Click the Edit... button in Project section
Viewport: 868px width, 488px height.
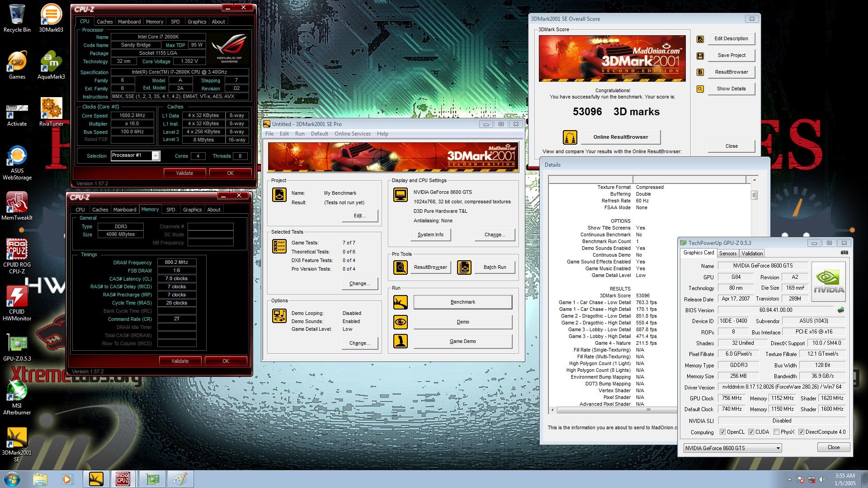(x=360, y=216)
